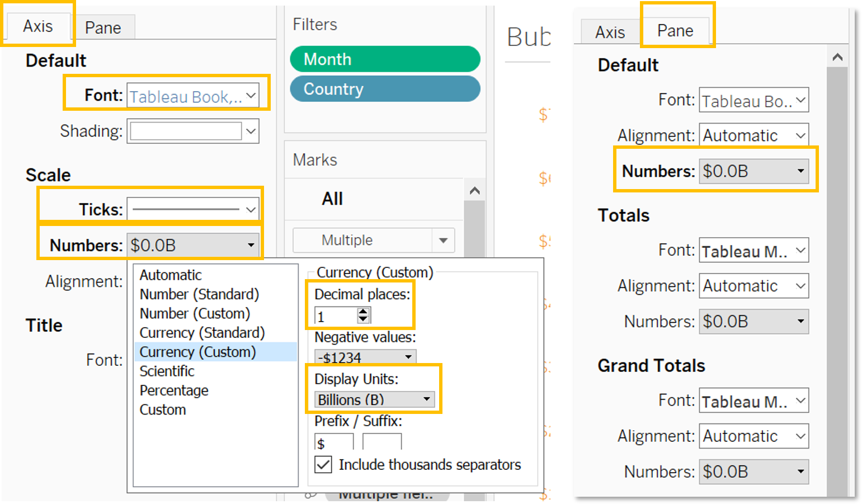Select Percentage number format
The height and width of the screenshot is (504, 862).
point(174,390)
